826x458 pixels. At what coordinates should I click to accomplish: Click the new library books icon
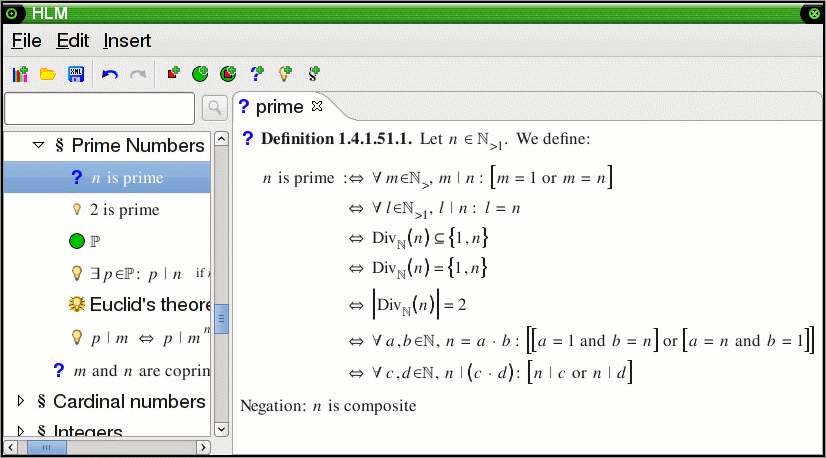(x=20, y=73)
